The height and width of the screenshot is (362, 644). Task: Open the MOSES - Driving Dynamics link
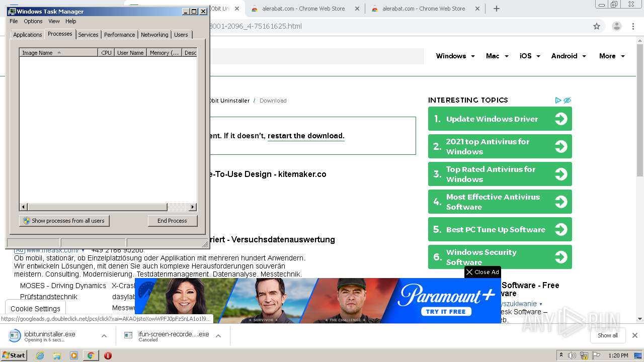(63, 286)
